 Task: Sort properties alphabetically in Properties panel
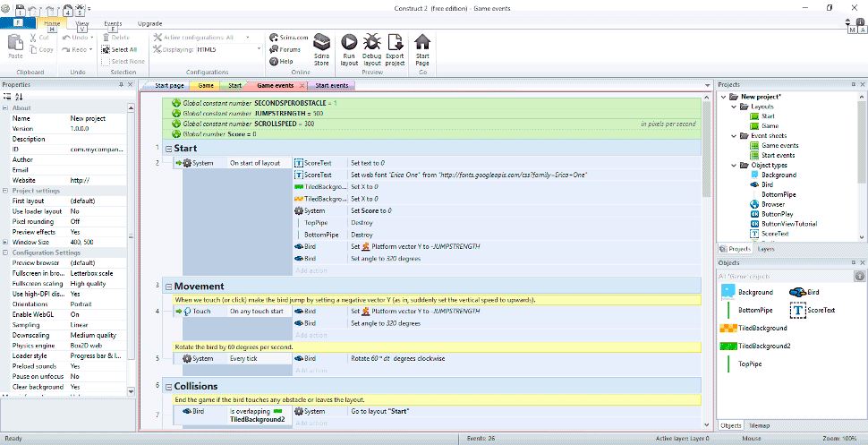(20, 97)
